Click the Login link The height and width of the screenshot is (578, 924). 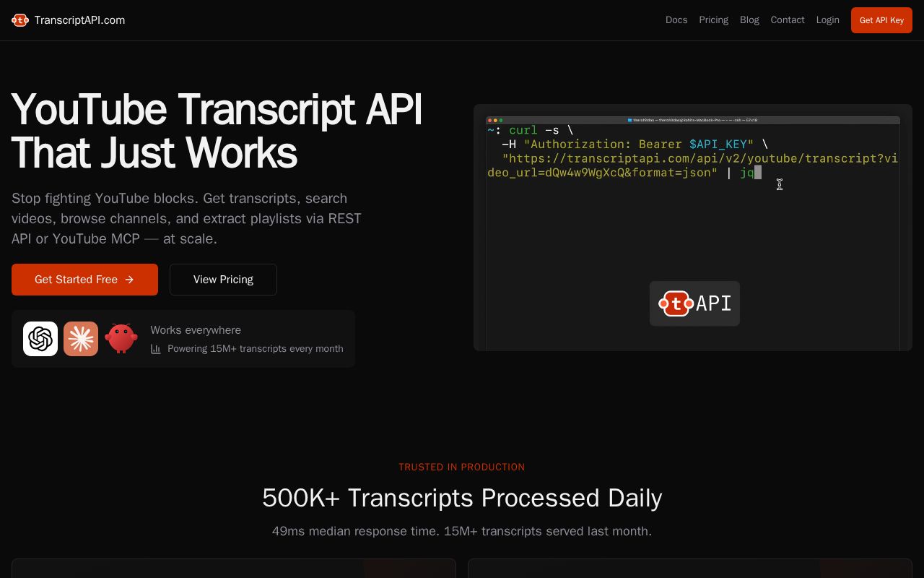pyautogui.click(x=827, y=20)
